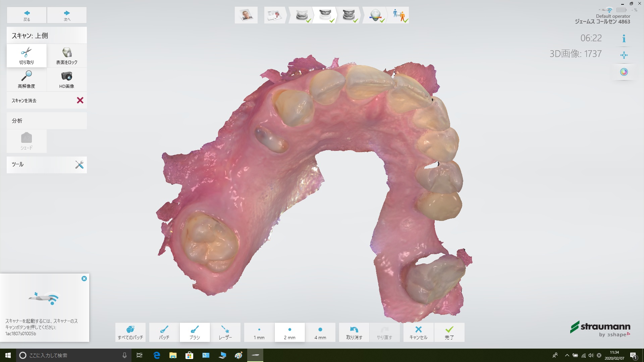The height and width of the screenshot is (362, 644).
Task: Set brush size to 2 mm
Action: tap(289, 332)
